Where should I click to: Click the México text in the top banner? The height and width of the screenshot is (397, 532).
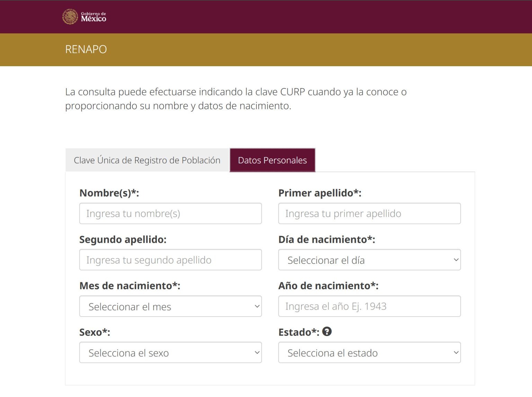pyautogui.click(x=93, y=19)
